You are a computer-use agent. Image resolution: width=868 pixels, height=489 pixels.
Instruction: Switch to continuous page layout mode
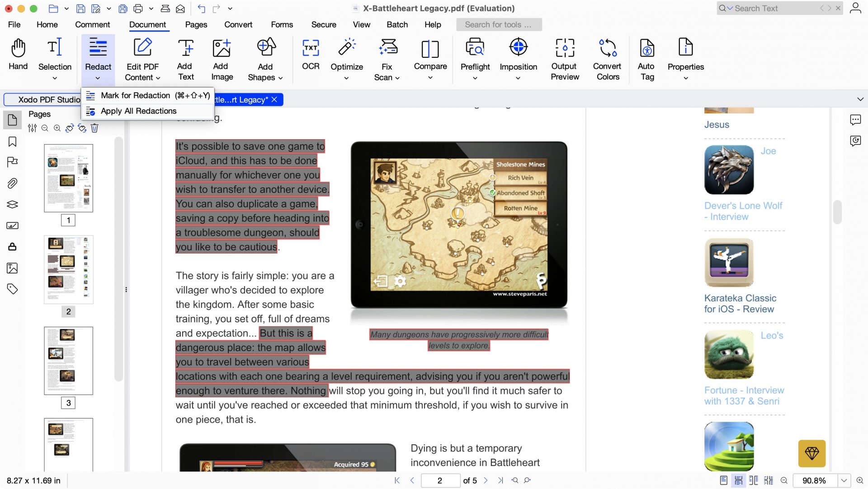739,480
